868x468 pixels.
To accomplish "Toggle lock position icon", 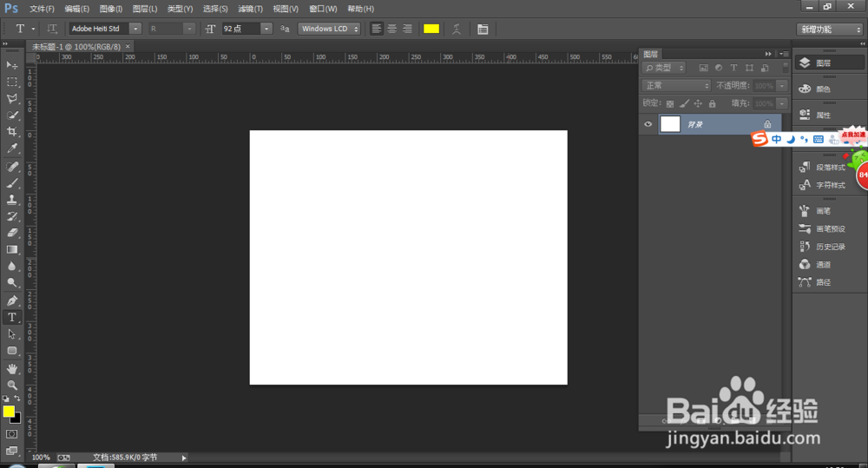I will 698,103.
